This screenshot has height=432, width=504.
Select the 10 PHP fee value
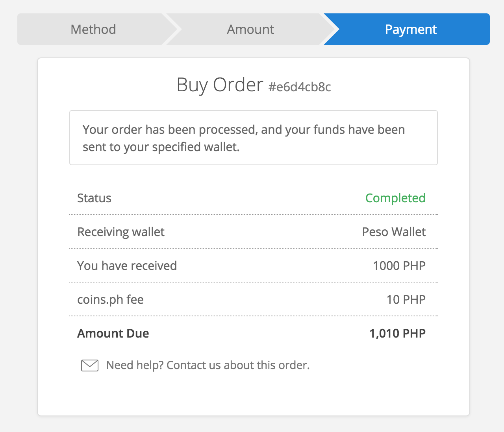[x=406, y=299]
